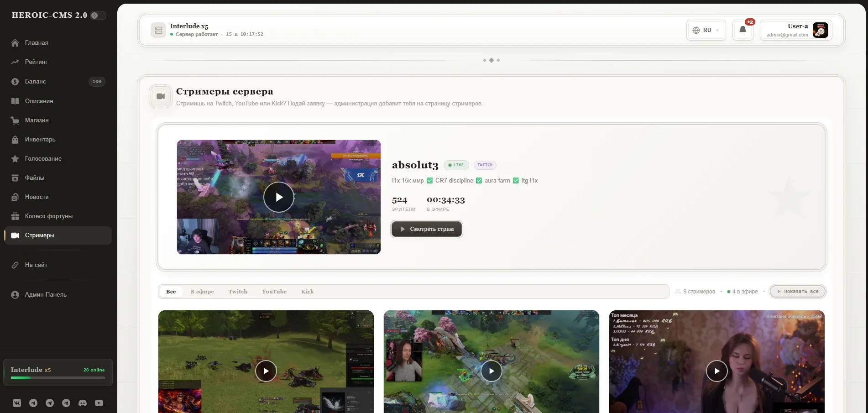Click the LIVE badge next to absolut3
This screenshot has width=868, height=413.
pos(456,165)
